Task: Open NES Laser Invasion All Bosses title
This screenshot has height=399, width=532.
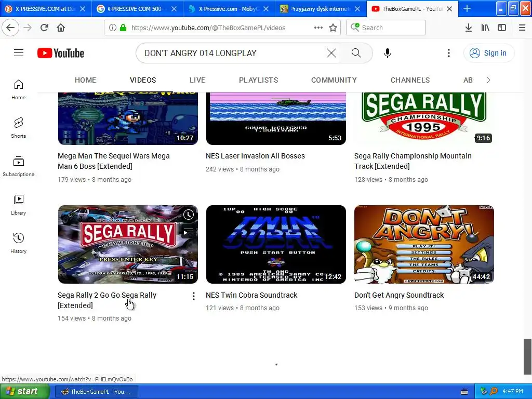Action: [255, 156]
